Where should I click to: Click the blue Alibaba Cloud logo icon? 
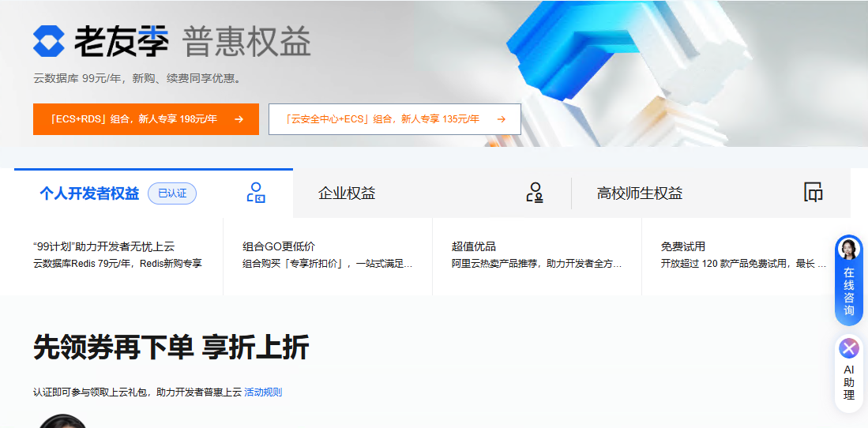pyautogui.click(x=49, y=41)
